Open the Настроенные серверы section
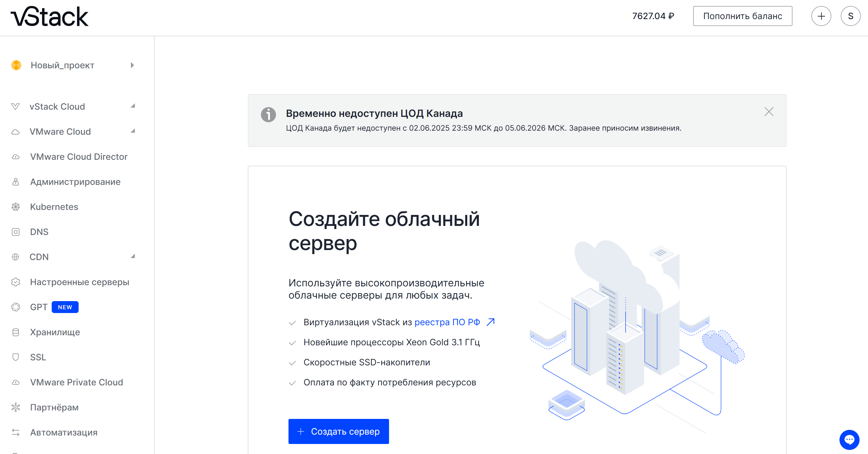Image resolution: width=868 pixels, height=454 pixels. [80, 282]
